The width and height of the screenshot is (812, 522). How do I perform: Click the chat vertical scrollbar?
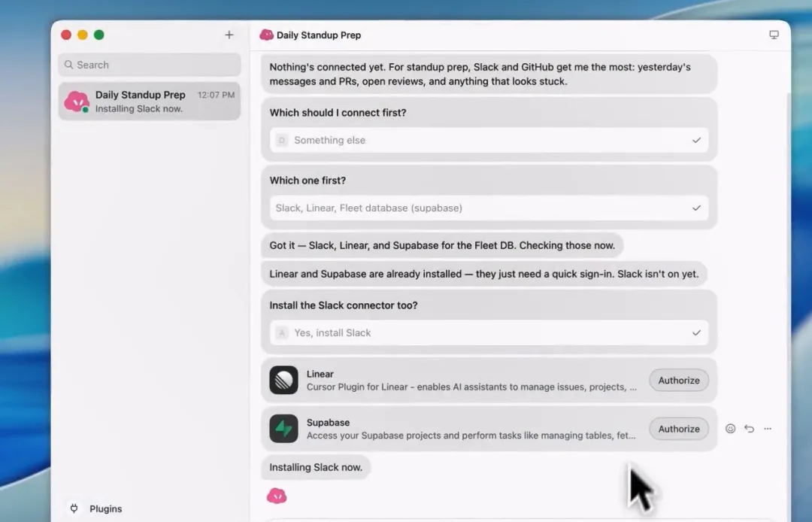click(788, 305)
